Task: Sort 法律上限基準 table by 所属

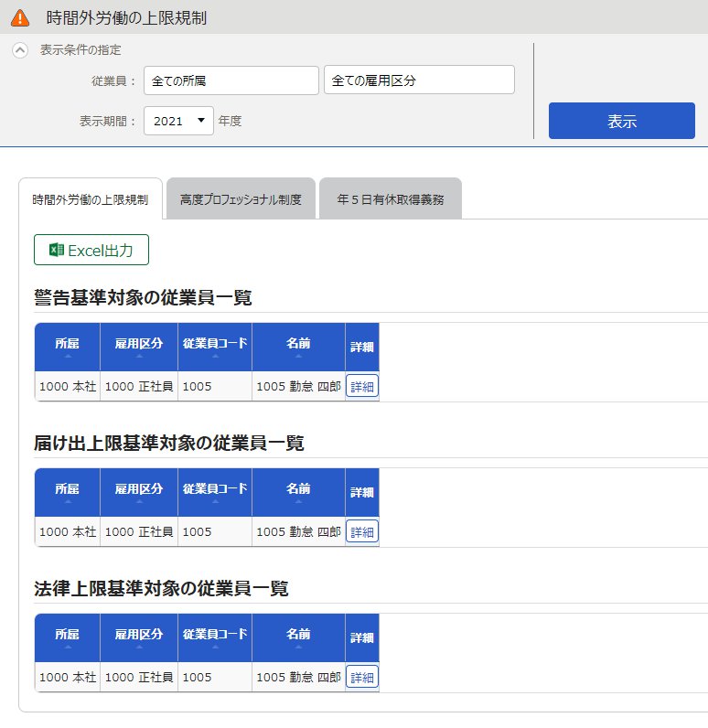Action: click(68, 637)
